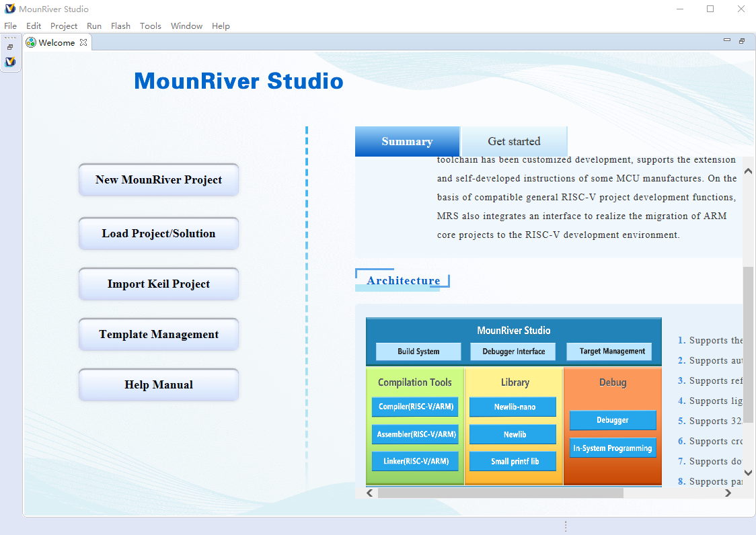The height and width of the screenshot is (535, 756).
Task: Switch to the Get started tab
Action: pos(514,141)
